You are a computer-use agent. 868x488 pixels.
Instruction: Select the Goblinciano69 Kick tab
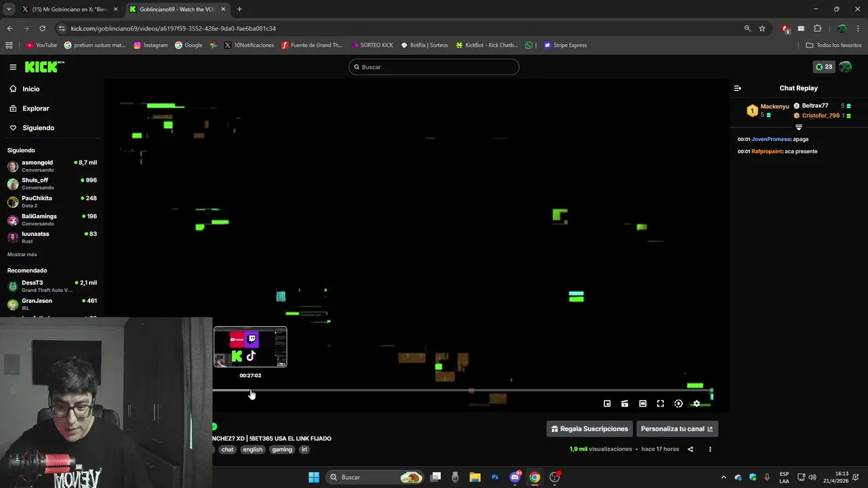coord(176,9)
